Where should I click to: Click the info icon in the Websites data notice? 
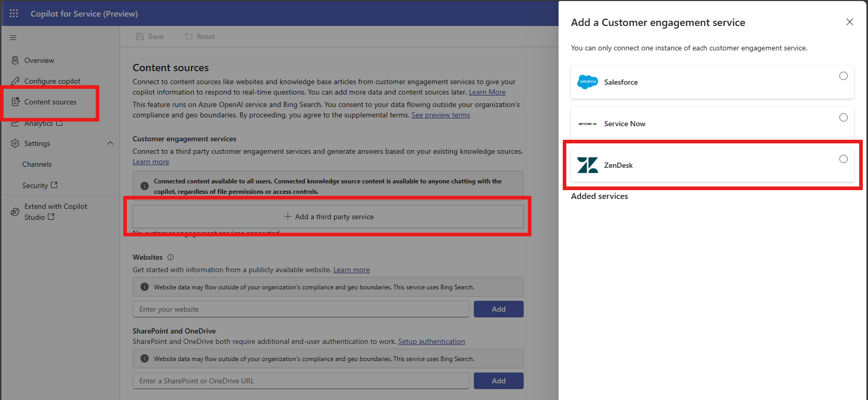click(x=145, y=287)
